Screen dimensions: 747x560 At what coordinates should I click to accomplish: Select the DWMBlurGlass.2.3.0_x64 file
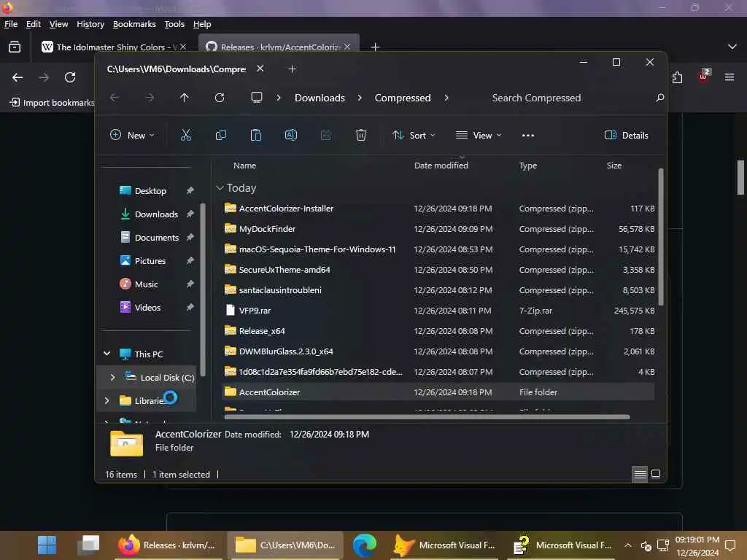point(438,351)
